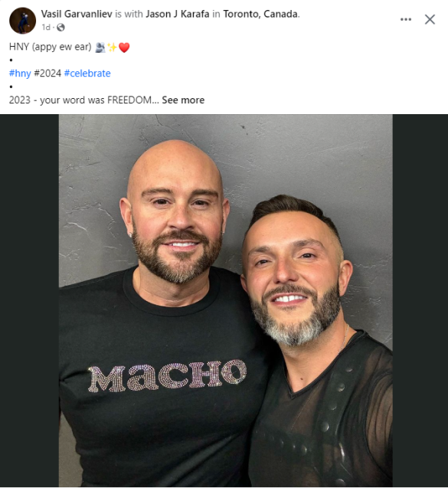Open the Jason J Karafa tagged profile
448x488 pixels.
(x=178, y=14)
